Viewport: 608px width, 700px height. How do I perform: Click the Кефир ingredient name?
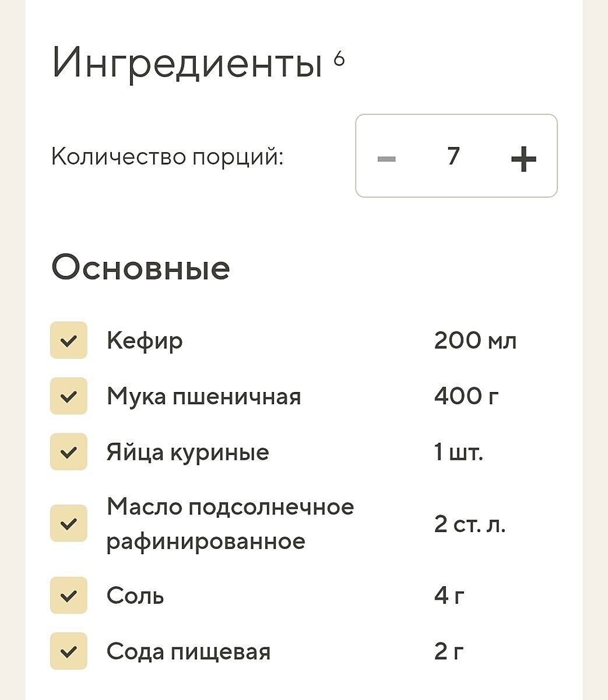(145, 340)
